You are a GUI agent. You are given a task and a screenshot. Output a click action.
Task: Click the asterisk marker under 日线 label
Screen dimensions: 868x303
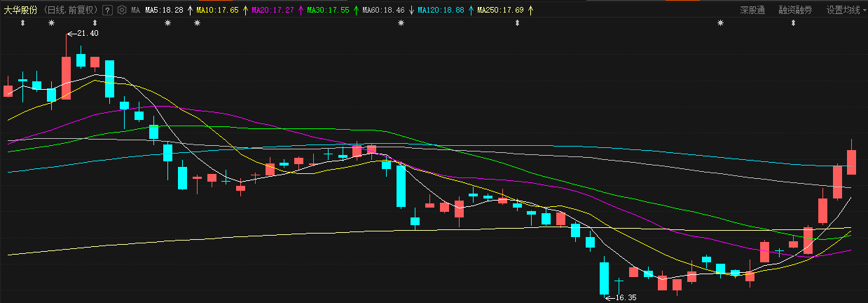pyautogui.click(x=51, y=24)
